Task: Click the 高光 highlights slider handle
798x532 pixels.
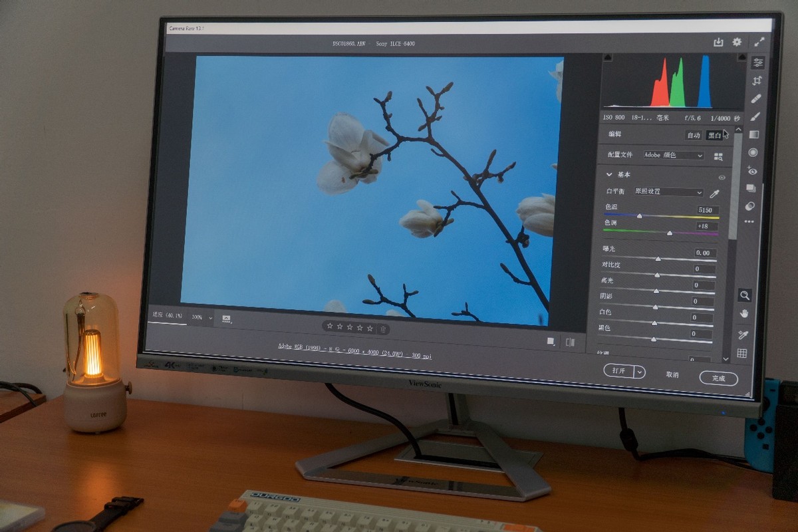Action: pos(656,291)
